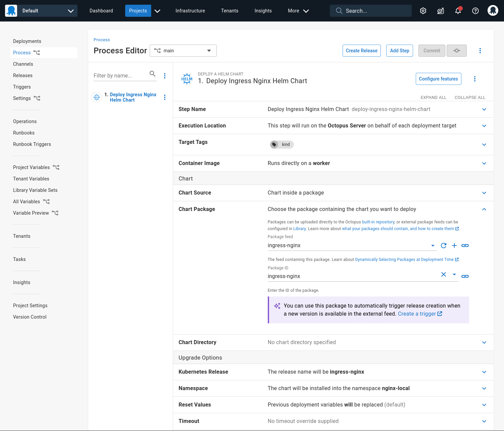Bind Package ID to a variable
This screenshot has height=431, width=504.
point(465,276)
